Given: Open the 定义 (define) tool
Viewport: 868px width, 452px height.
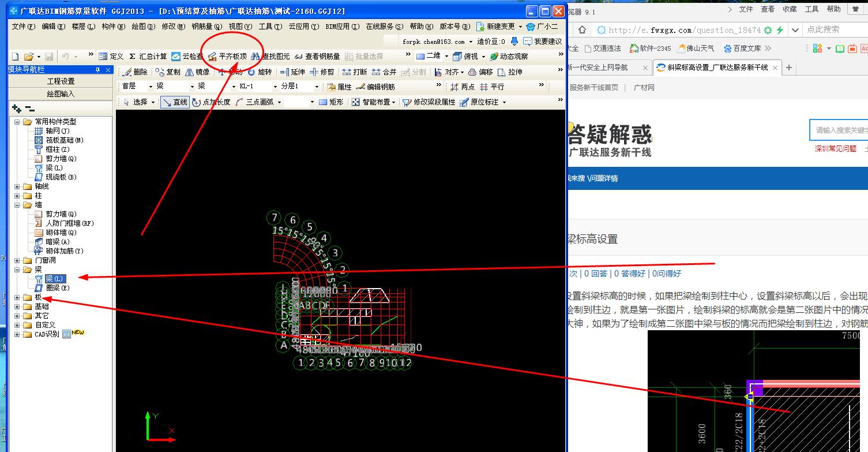Looking at the screenshot, I should coord(111,57).
